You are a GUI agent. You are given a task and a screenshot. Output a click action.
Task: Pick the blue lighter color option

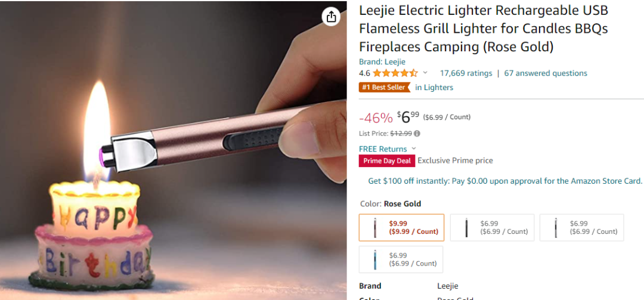(x=401, y=259)
